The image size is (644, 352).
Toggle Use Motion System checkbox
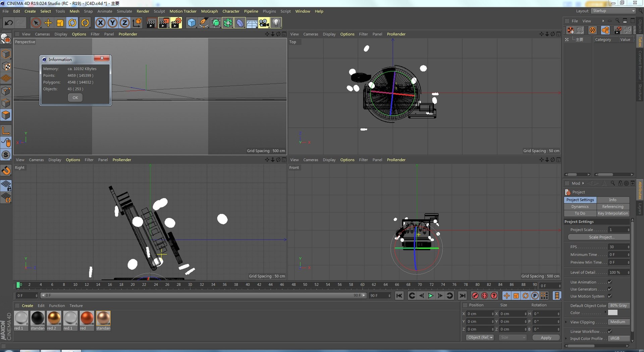(610, 296)
